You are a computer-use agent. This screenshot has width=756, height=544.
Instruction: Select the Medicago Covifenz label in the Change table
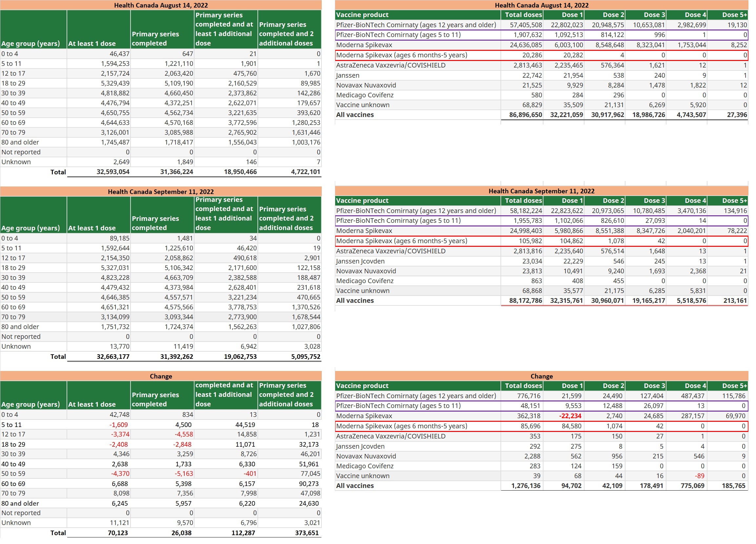(x=365, y=466)
